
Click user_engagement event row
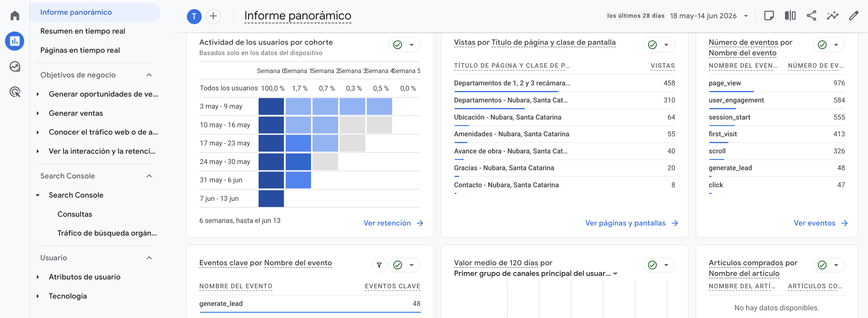776,100
